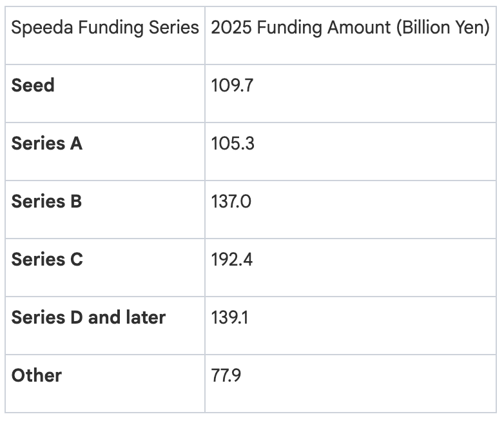Click the Speeda Funding Series column header
This screenshot has width=504, height=421.
coord(105,28)
